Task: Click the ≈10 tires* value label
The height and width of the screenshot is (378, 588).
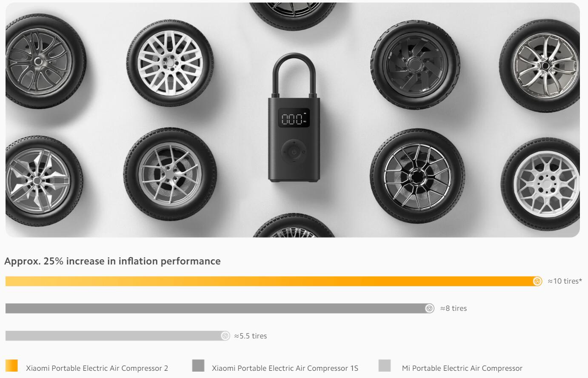Action: pyautogui.click(x=565, y=281)
